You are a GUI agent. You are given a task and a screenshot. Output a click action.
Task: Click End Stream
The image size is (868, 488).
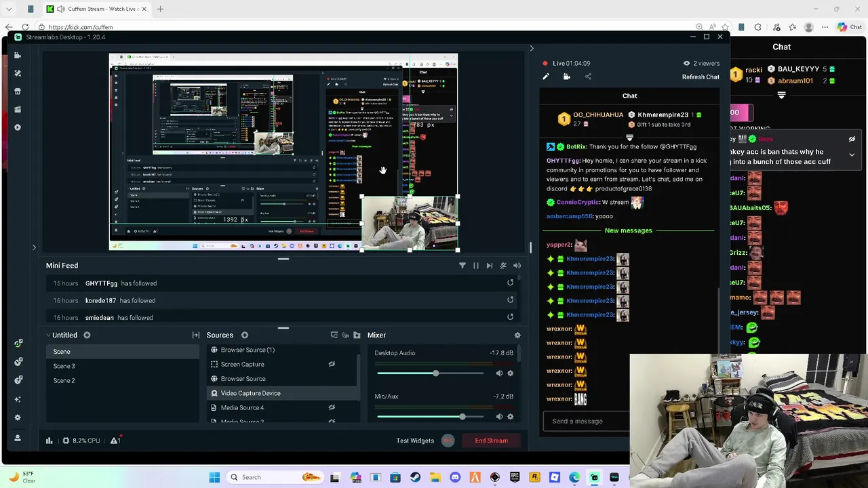(x=491, y=441)
